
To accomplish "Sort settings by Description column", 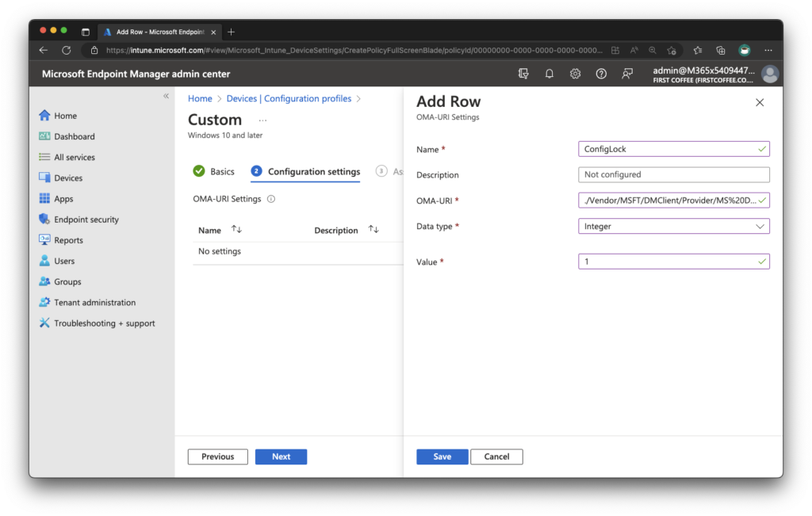I will coord(373,229).
